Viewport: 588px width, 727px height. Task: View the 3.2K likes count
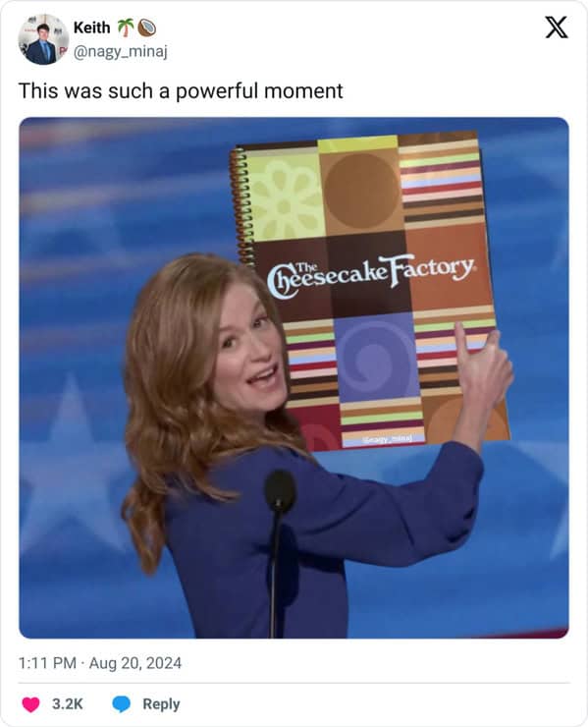pos(67,703)
